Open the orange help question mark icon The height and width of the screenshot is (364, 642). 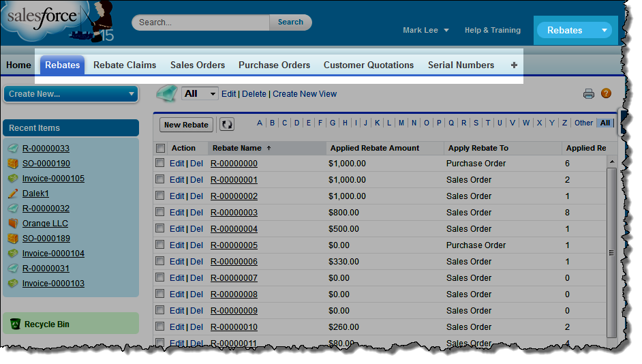coord(606,94)
